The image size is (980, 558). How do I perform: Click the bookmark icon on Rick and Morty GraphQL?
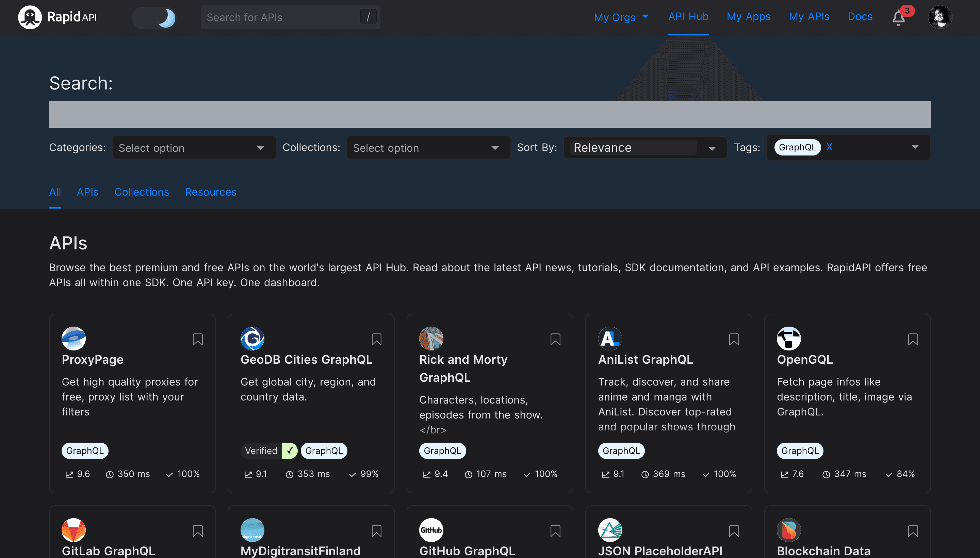(x=556, y=339)
